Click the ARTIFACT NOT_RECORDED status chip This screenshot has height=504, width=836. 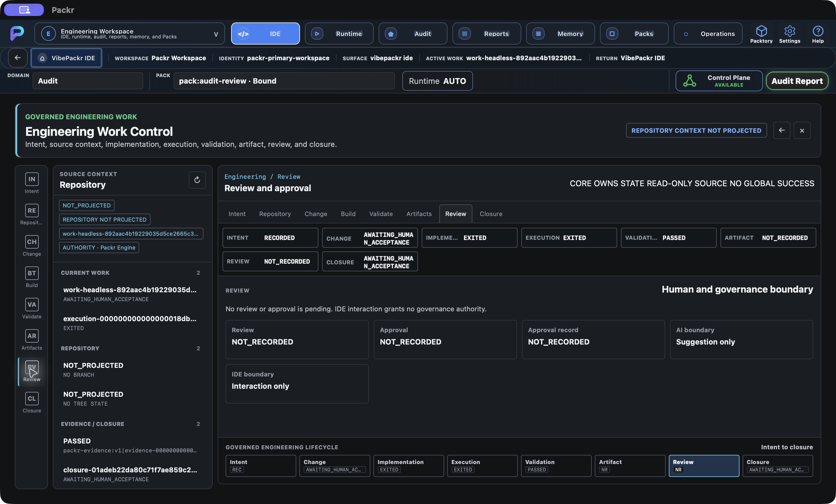768,238
